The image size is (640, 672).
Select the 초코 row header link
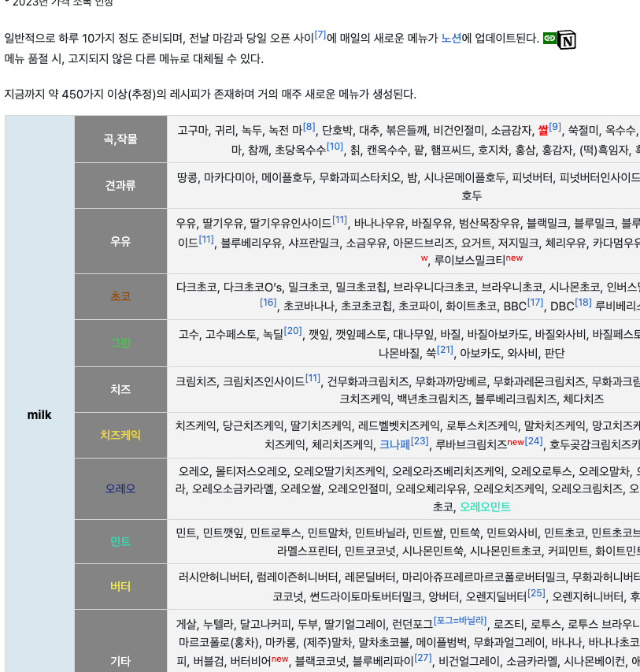tap(120, 296)
